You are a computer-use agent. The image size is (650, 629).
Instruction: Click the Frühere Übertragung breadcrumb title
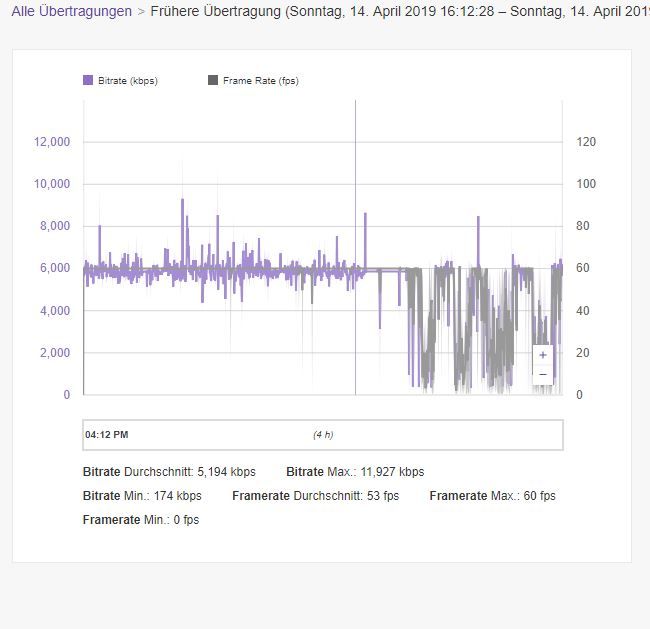pos(400,11)
